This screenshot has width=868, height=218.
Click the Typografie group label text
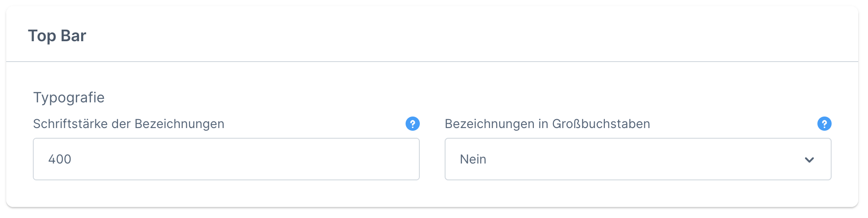point(69,97)
